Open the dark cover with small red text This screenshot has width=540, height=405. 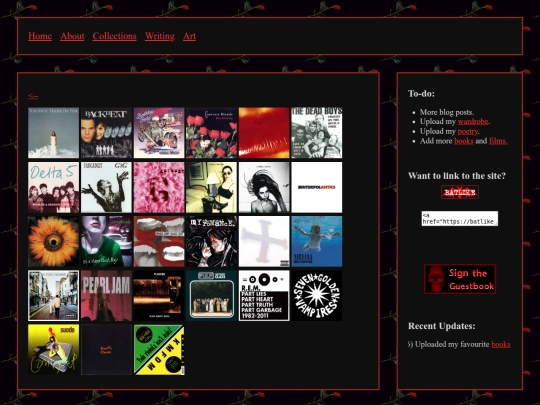[106, 350]
